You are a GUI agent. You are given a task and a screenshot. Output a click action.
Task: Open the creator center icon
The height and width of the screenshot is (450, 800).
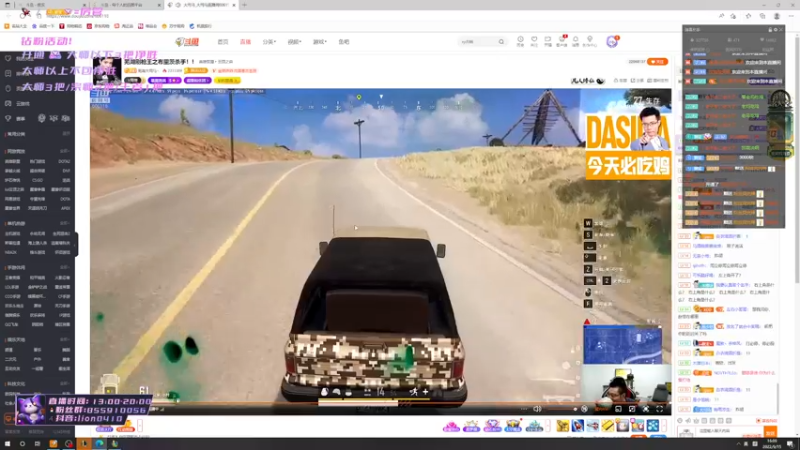589,41
